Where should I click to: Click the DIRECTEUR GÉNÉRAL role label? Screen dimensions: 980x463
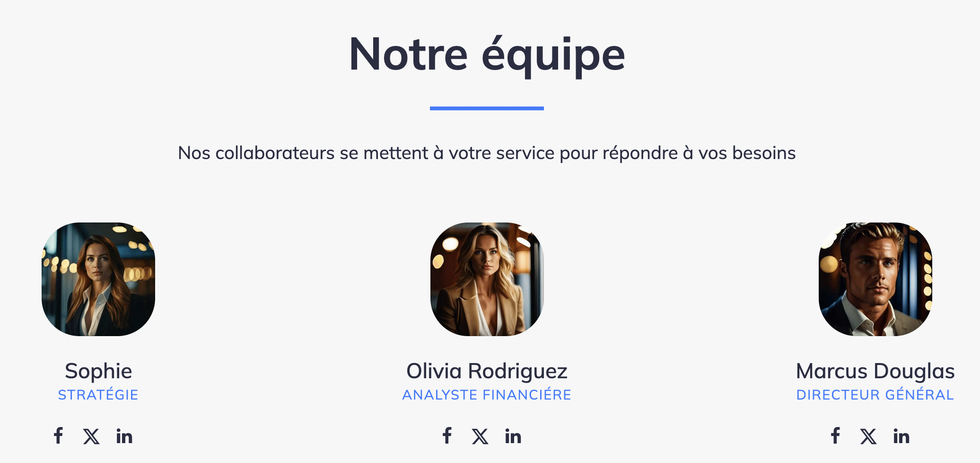[875, 394]
